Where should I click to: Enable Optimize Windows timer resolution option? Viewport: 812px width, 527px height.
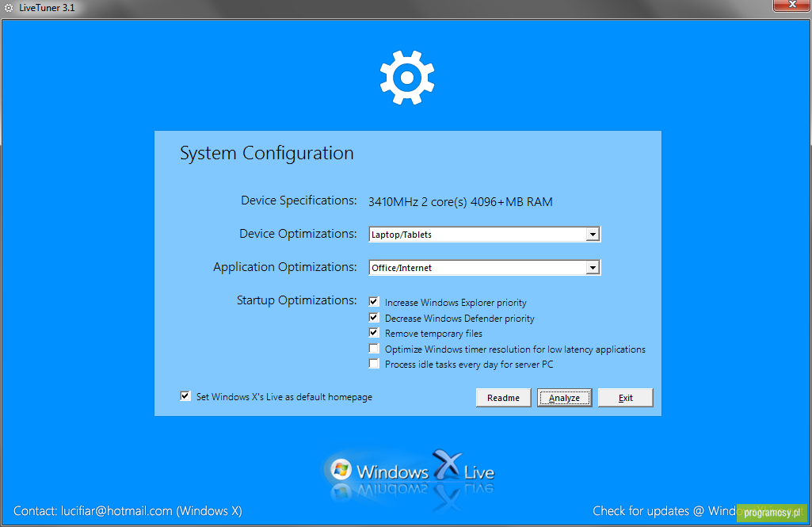click(374, 348)
